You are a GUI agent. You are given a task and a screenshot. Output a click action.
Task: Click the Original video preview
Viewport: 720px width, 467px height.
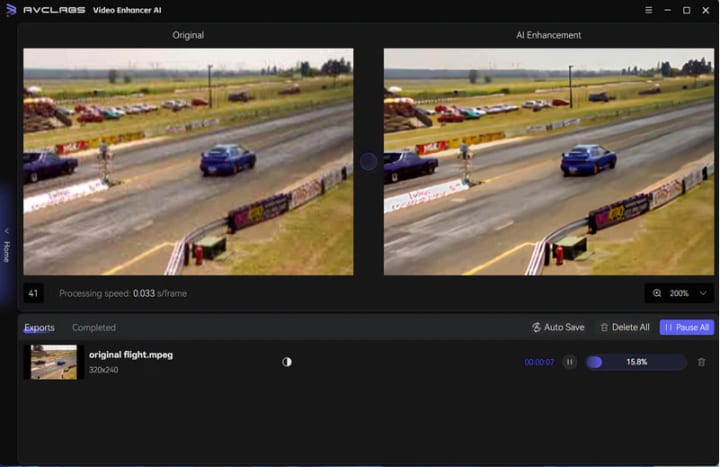pos(188,162)
